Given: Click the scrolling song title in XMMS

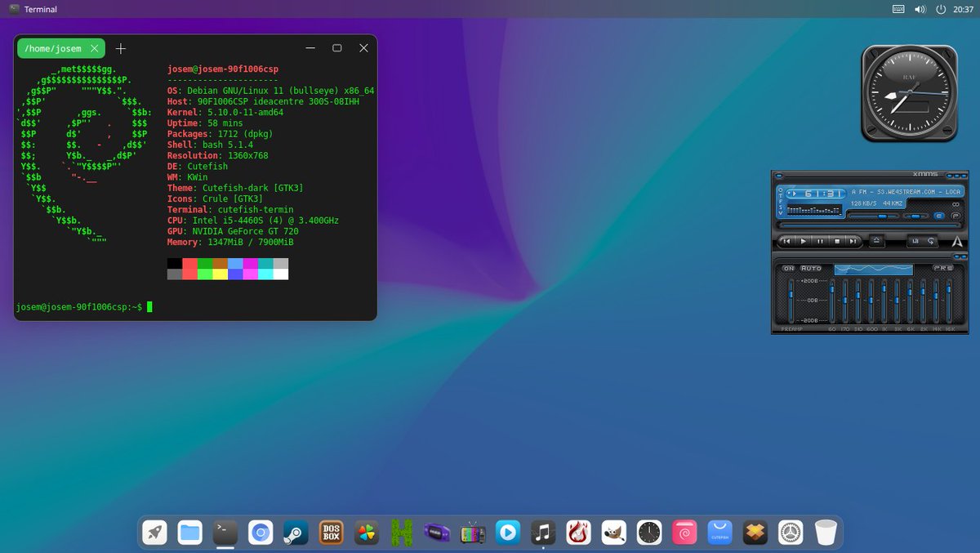Looking at the screenshot, I should click(906, 192).
